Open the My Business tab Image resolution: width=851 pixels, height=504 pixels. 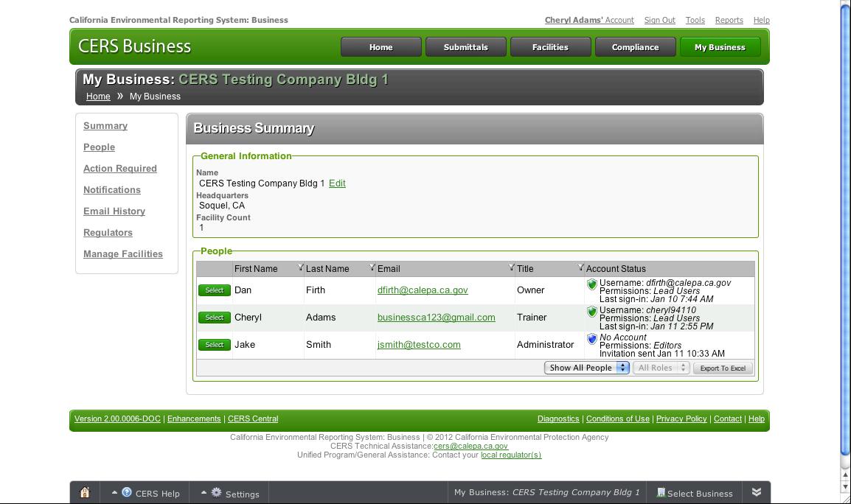point(720,47)
